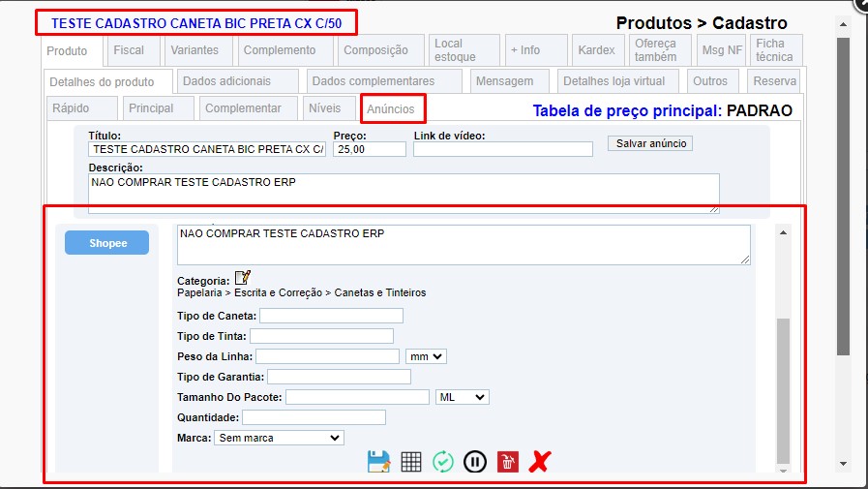Open the Principal tab
The height and width of the screenshot is (489, 868).
click(x=159, y=108)
